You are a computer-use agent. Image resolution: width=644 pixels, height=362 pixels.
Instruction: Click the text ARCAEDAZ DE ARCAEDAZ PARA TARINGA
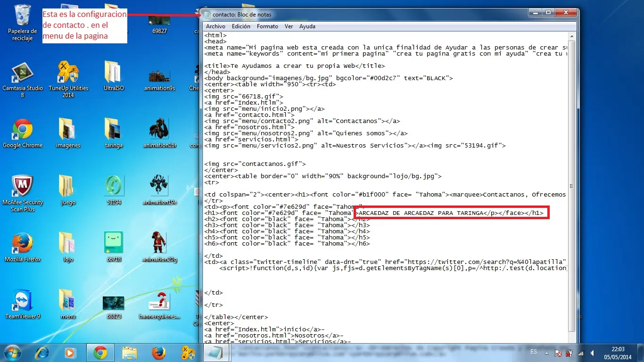tap(421, 213)
